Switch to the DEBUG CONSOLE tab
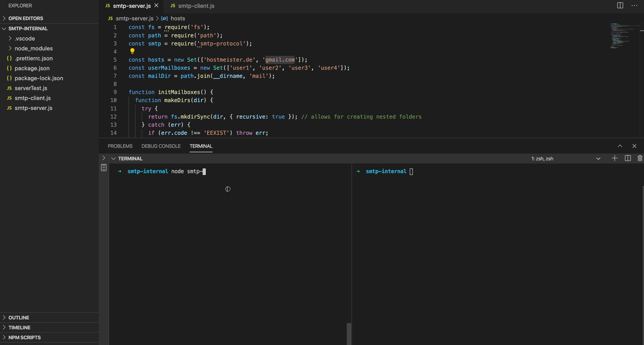The width and height of the screenshot is (644, 345). coord(161,146)
